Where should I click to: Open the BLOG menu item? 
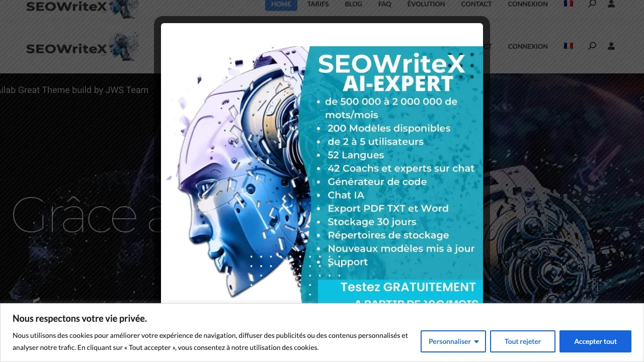354,4
